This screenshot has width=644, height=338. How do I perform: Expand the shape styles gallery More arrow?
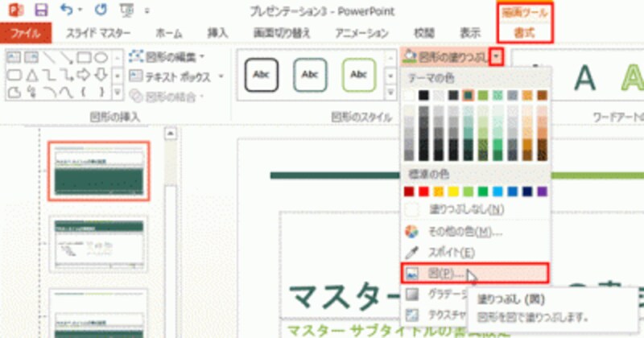390,93
